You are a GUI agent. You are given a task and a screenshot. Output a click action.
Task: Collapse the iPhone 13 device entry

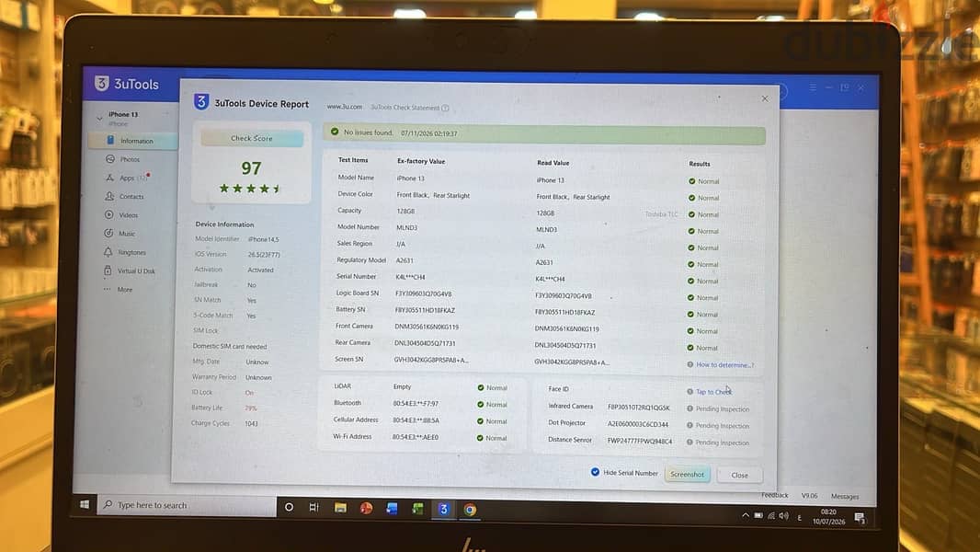(99, 117)
